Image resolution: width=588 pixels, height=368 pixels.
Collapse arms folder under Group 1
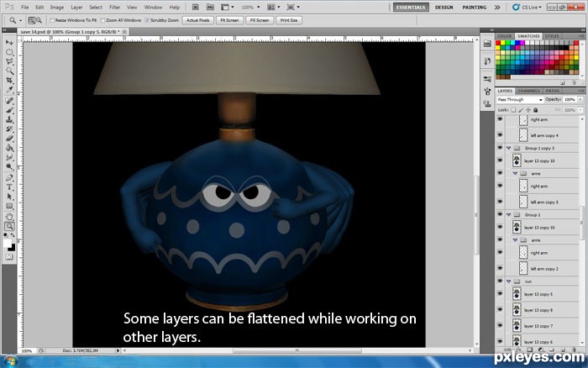coord(515,240)
